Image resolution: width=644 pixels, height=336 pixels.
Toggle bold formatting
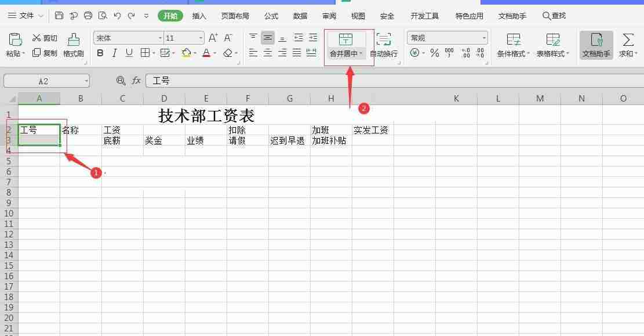[100, 53]
